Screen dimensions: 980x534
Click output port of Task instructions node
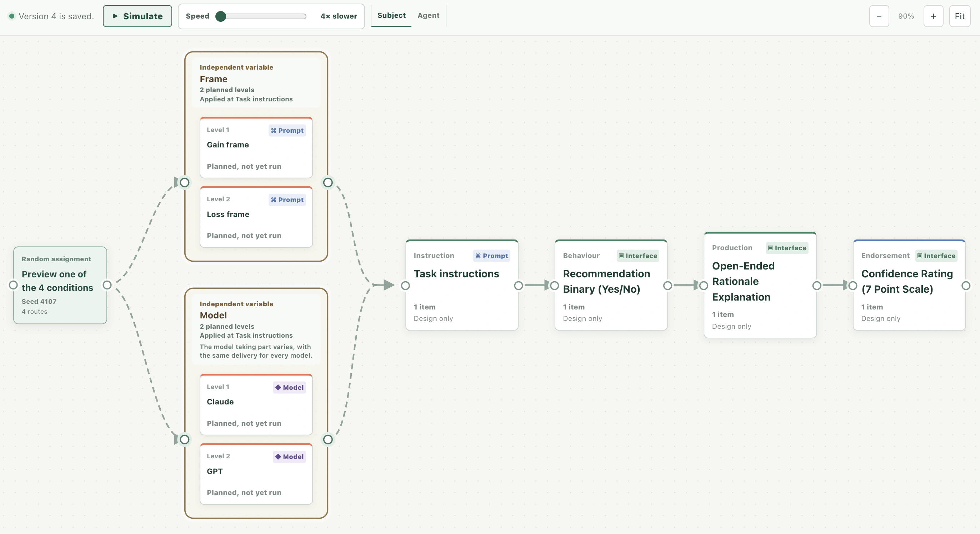[519, 286]
